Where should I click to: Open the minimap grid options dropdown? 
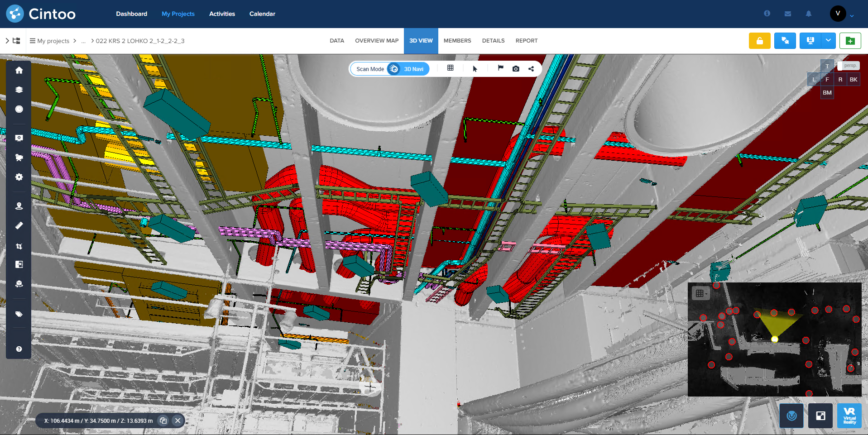pos(700,293)
